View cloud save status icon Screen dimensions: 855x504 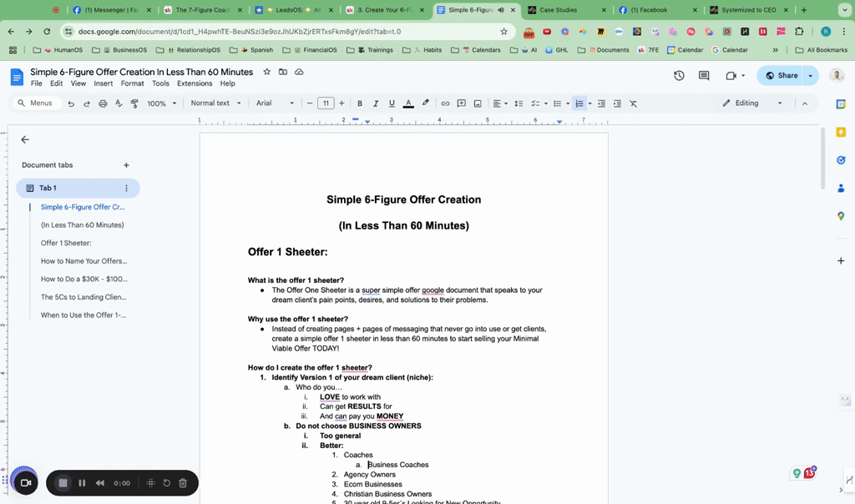[x=299, y=72]
